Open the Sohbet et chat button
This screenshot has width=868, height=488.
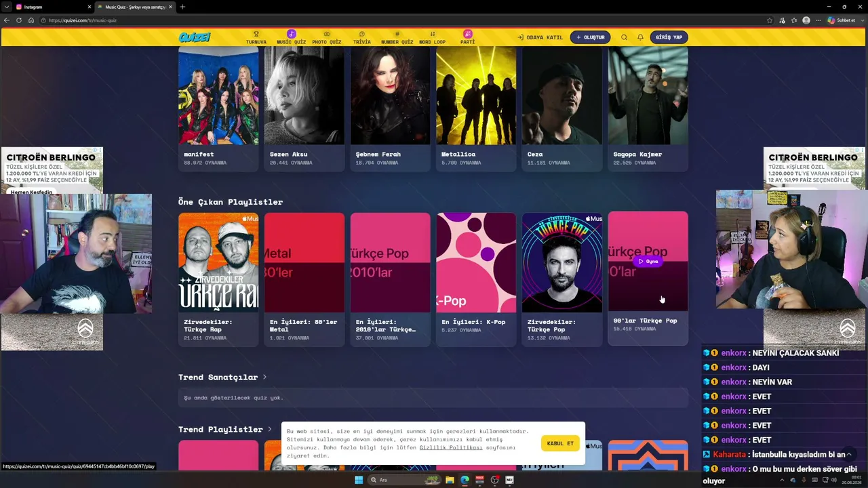click(x=842, y=20)
